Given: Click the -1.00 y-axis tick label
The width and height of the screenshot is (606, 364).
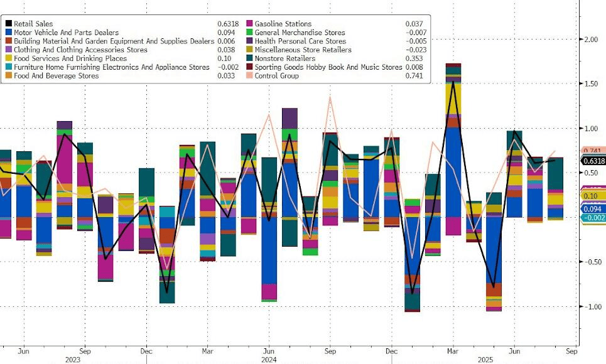Looking at the screenshot, I should tap(592, 307).
